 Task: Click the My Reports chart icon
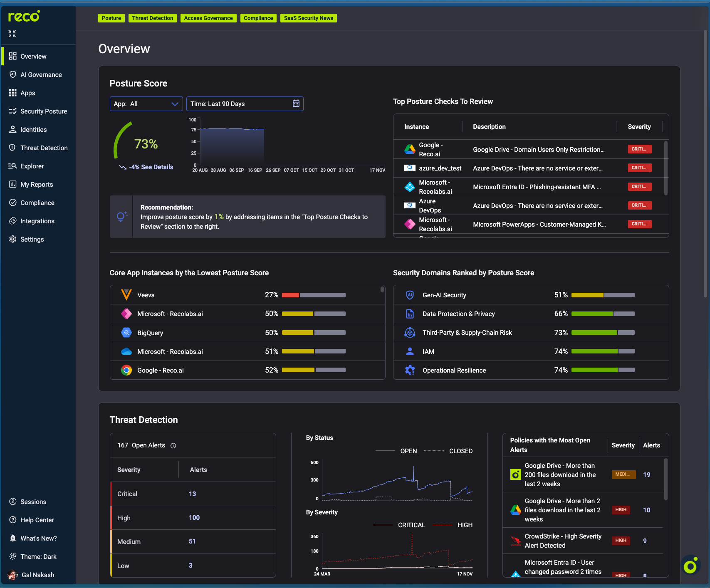[x=13, y=184]
